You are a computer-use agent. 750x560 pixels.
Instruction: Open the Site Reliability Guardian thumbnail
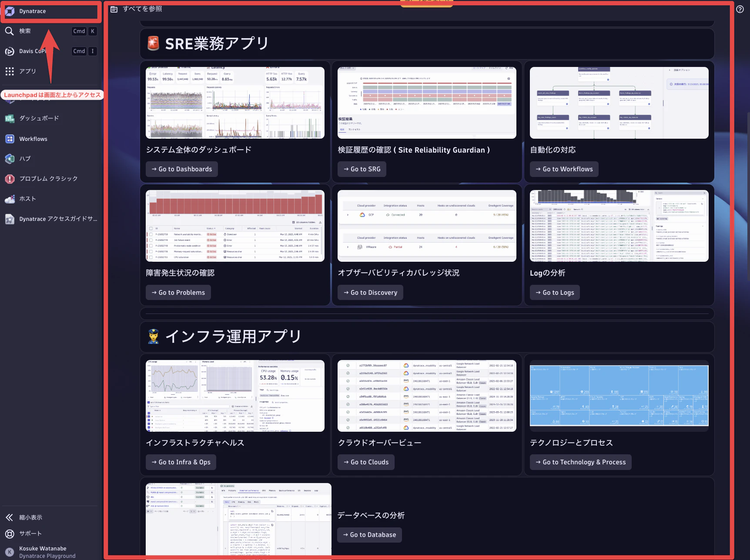[x=427, y=103]
